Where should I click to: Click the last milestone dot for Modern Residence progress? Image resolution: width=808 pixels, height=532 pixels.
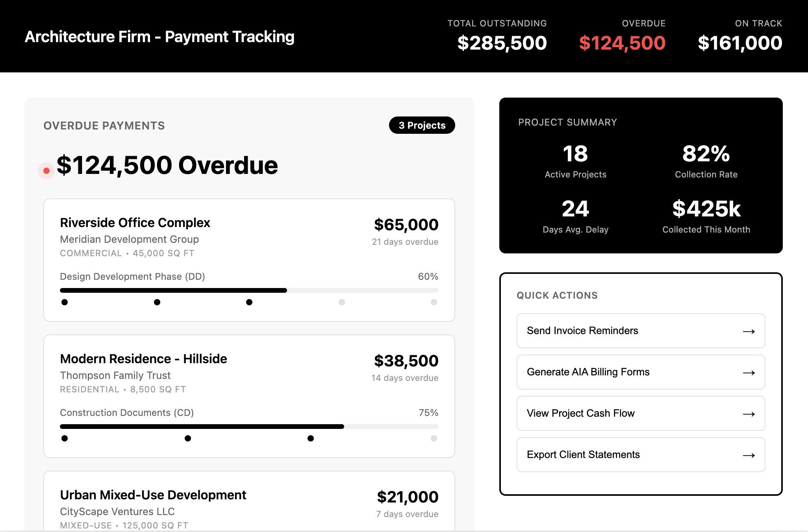coord(434,438)
